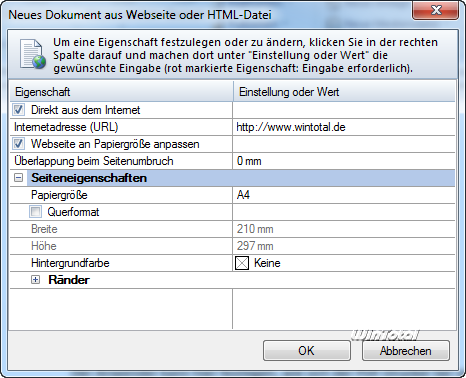Click the Hintergrundfarbe 'Keine' color swatch

242,263
